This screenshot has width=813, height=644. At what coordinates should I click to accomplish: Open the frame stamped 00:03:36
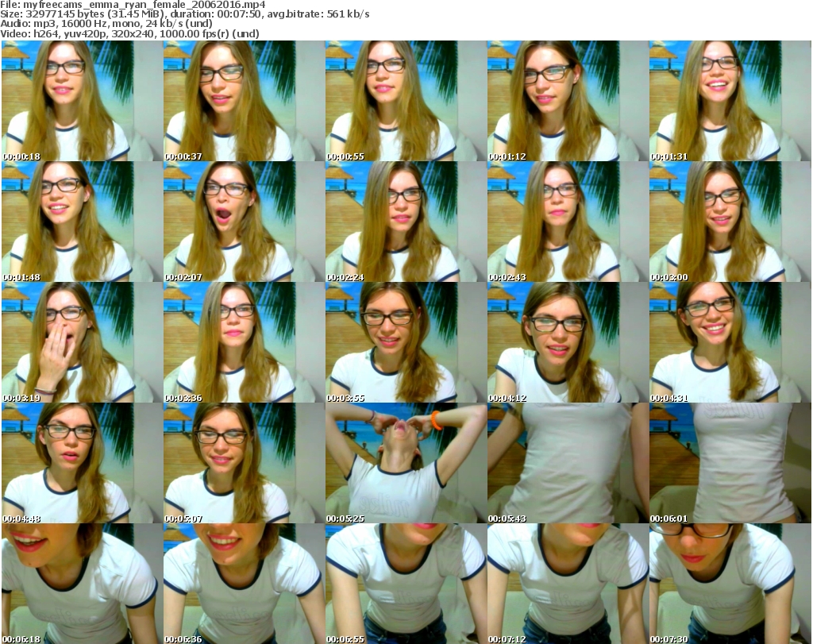click(245, 342)
